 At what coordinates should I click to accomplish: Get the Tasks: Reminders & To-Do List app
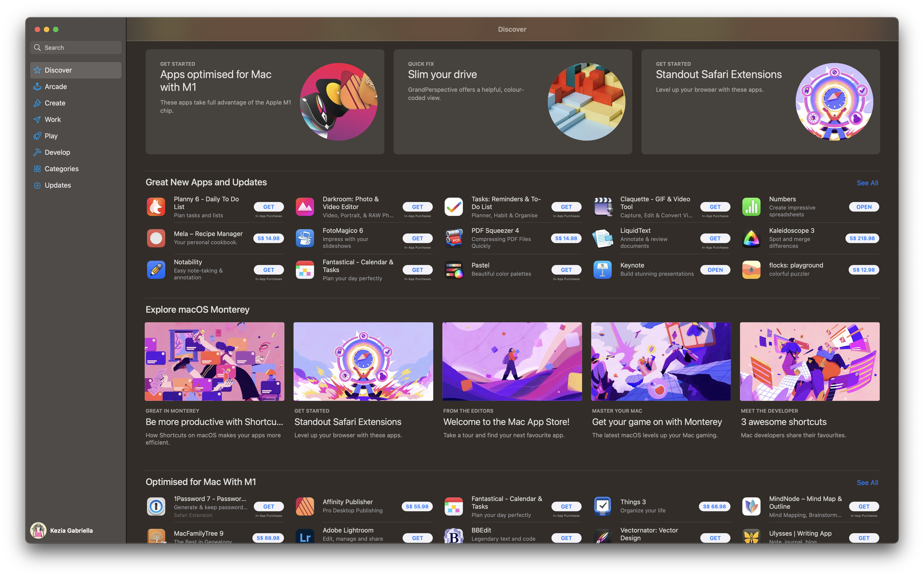(x=566, y=207)
